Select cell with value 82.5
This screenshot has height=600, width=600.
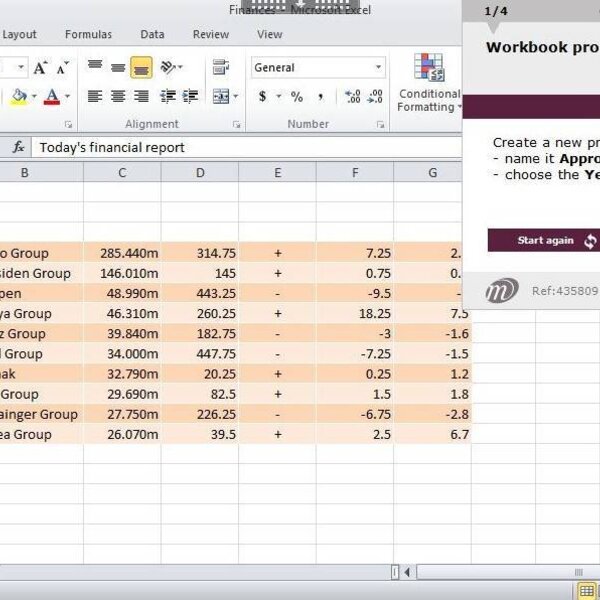tap(200, 394)
